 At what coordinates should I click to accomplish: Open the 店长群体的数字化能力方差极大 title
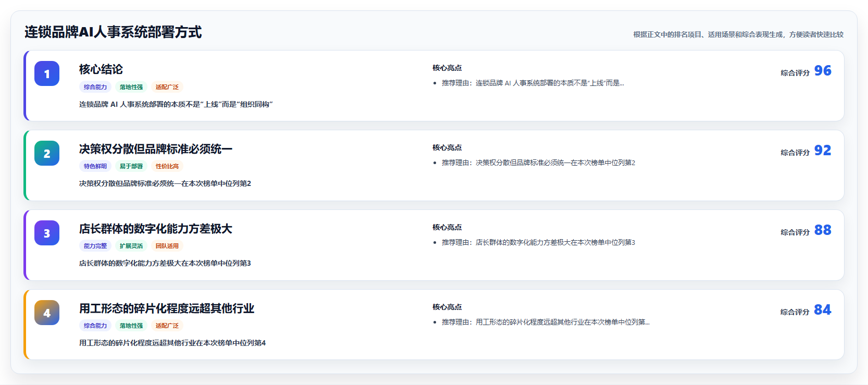(156, 229)
